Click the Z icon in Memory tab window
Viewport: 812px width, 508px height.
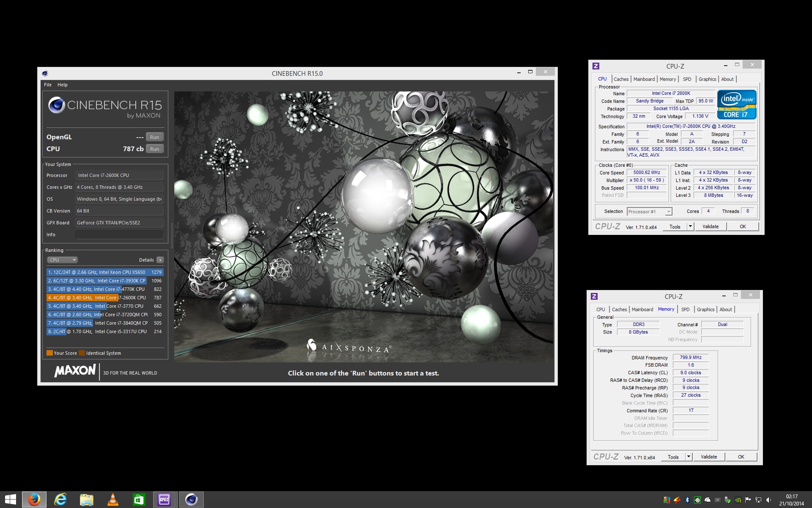[x=594, y=296]
